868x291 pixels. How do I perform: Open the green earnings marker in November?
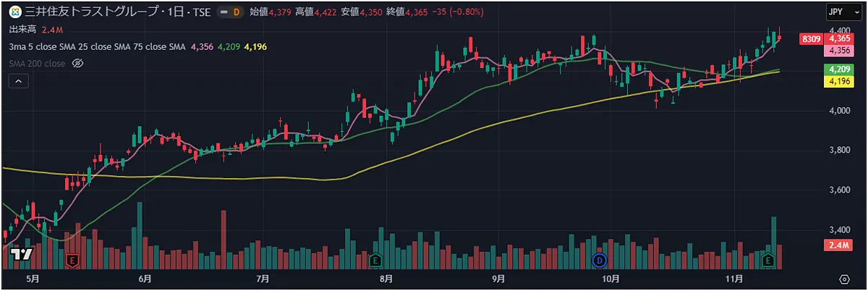pos(768,259)
